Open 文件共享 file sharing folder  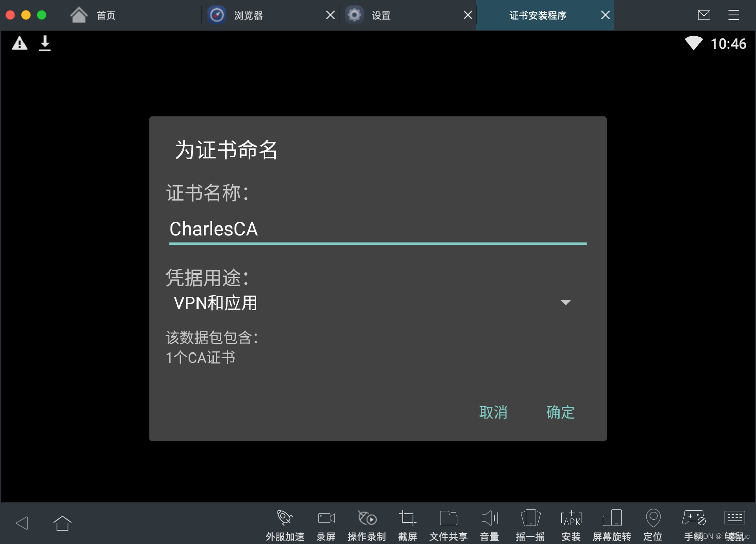click(x=448, y=518)
